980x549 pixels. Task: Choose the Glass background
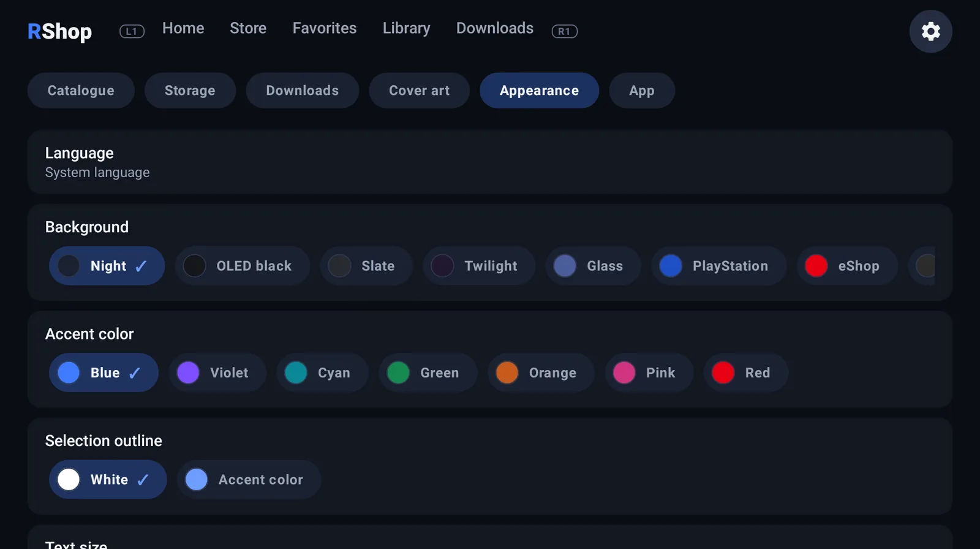pos(593,266)
